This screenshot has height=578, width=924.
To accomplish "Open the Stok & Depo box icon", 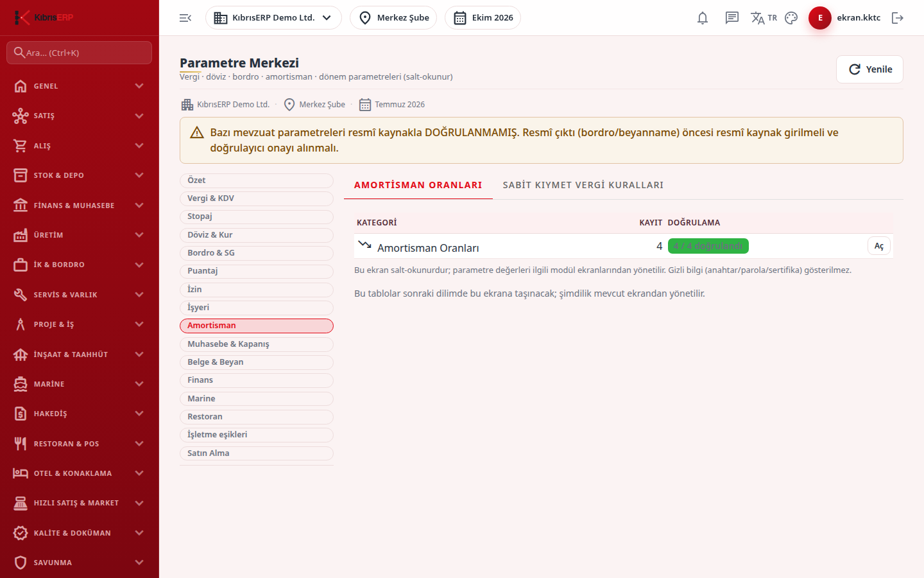I will (x=21, y=175).
